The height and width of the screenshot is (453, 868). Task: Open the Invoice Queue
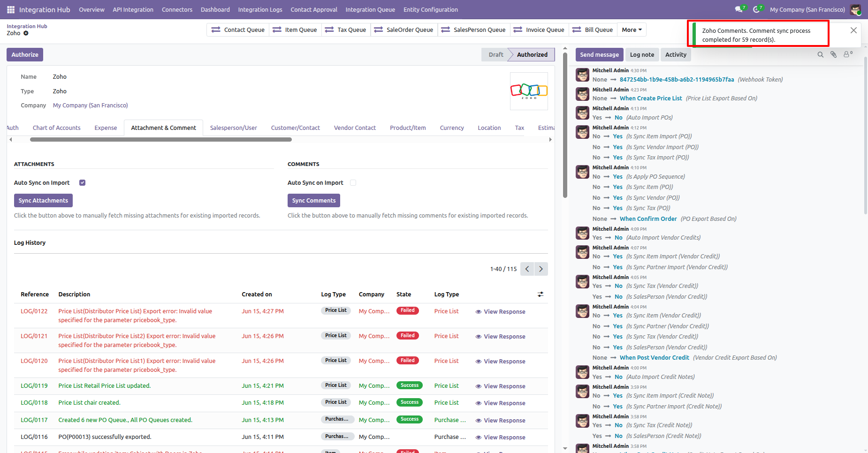click(539, 30)
